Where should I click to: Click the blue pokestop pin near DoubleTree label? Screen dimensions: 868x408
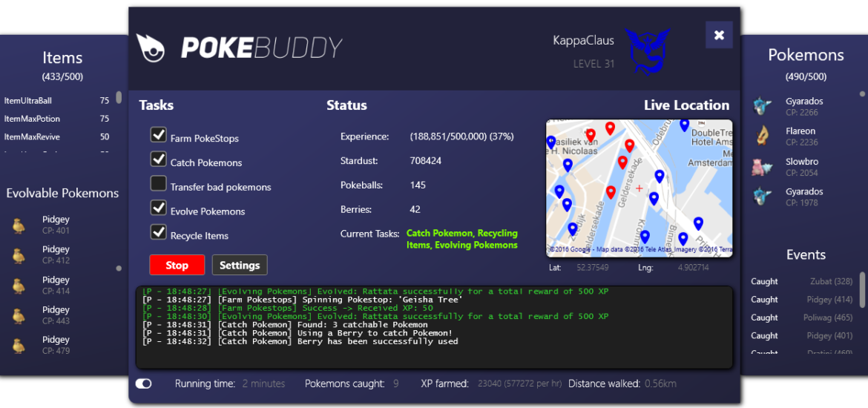(684, 125)
